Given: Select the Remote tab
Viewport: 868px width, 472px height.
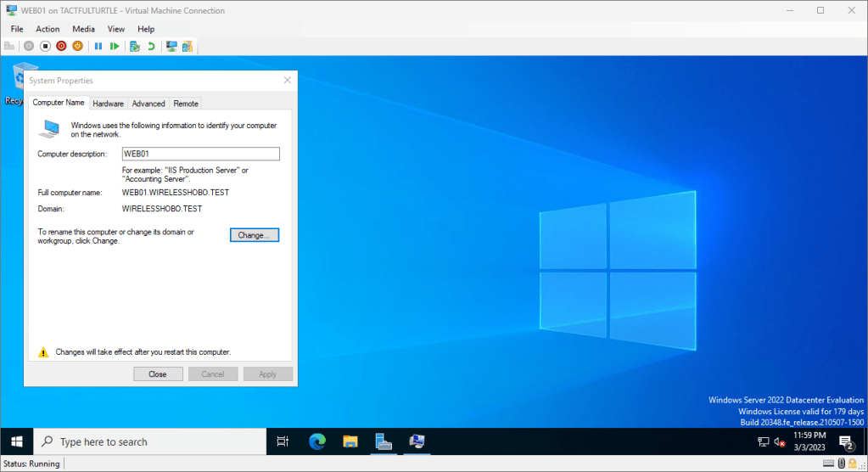Looking at the screenshot, I should point(186,104).
